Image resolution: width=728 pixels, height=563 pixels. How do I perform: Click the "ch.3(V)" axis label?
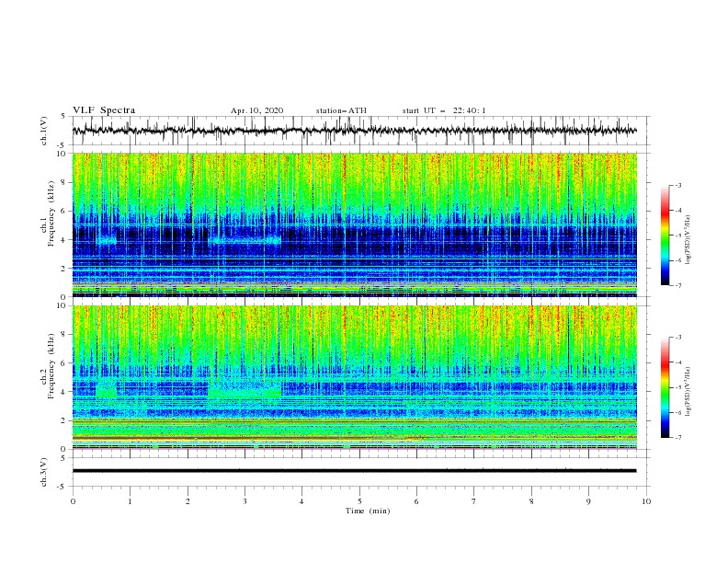[44, 472]
